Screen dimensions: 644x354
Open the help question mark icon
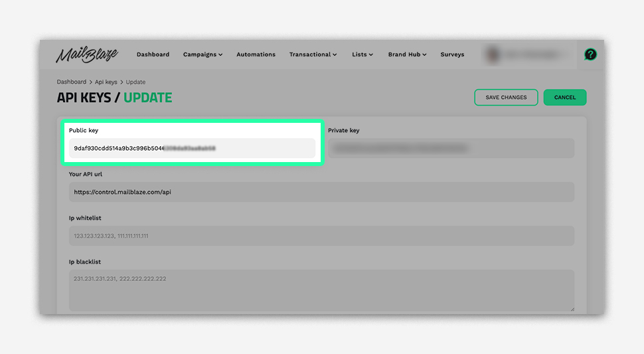[x=590, y=54]
